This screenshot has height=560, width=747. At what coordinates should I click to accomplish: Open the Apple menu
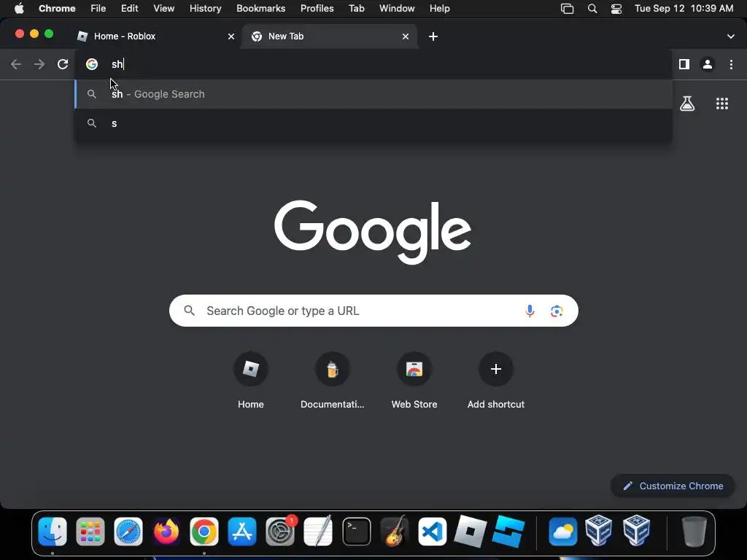[19, 9]
